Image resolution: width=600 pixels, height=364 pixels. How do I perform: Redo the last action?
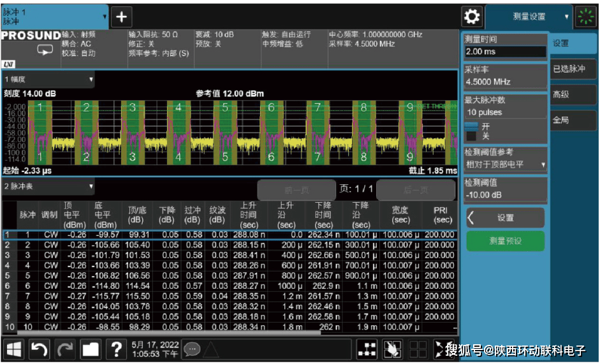click(65, 349)
